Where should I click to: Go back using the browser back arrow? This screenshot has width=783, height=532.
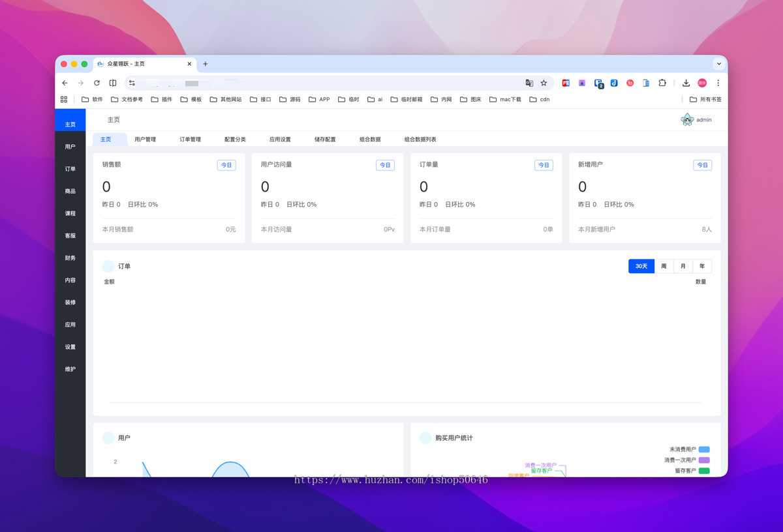coord(65,83)
